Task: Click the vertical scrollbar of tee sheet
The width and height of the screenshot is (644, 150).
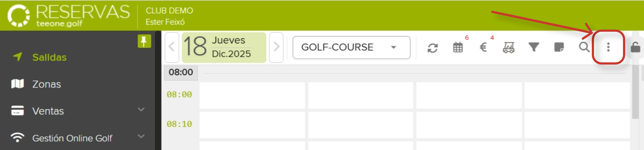Action: click(x=635, y=91)
